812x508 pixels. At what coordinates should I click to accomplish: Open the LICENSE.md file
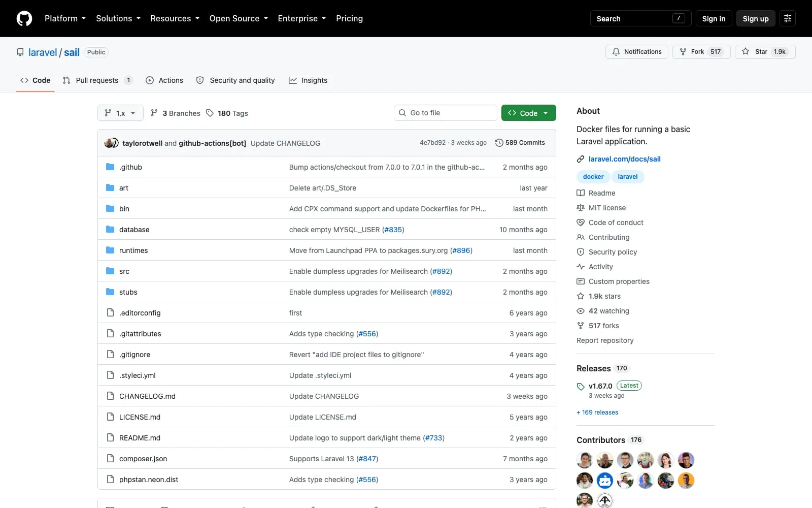140,417
